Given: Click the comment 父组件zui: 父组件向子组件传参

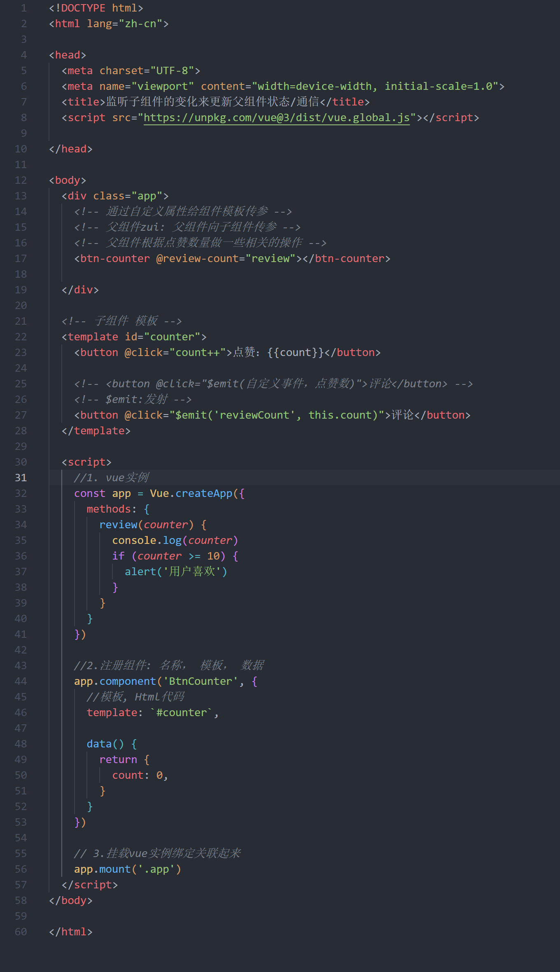Looking at the screenshot, I should point(187,227).
